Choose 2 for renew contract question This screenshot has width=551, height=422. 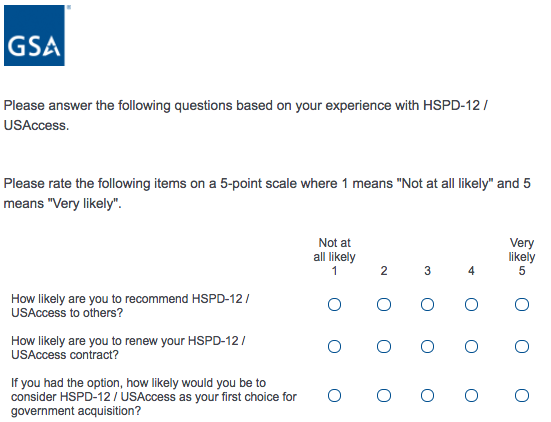point(384,346)
